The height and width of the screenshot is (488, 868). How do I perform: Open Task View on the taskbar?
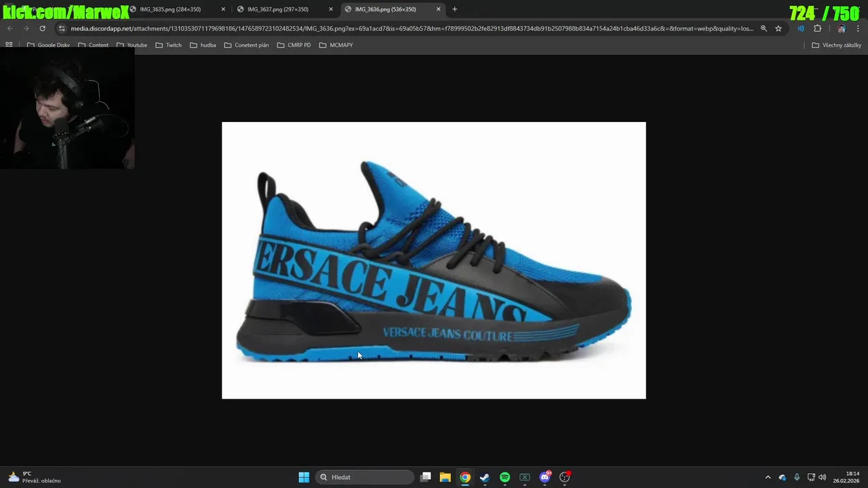point(425,477)
